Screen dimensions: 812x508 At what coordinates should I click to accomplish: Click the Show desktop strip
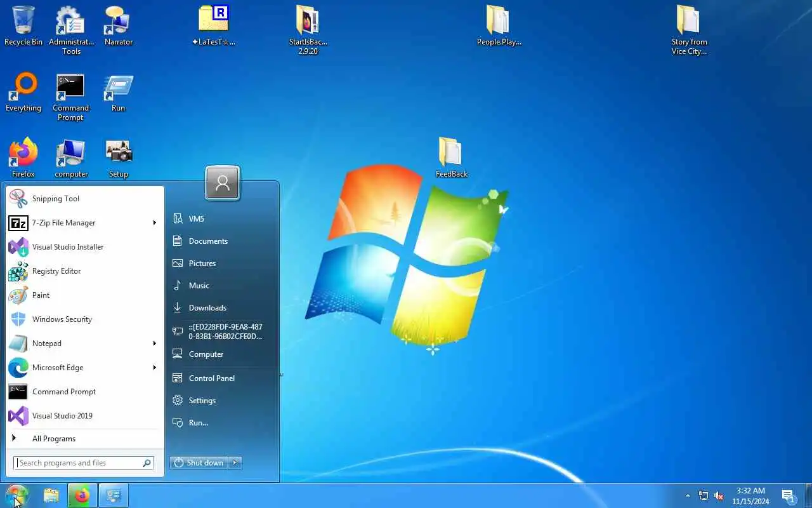808,496
